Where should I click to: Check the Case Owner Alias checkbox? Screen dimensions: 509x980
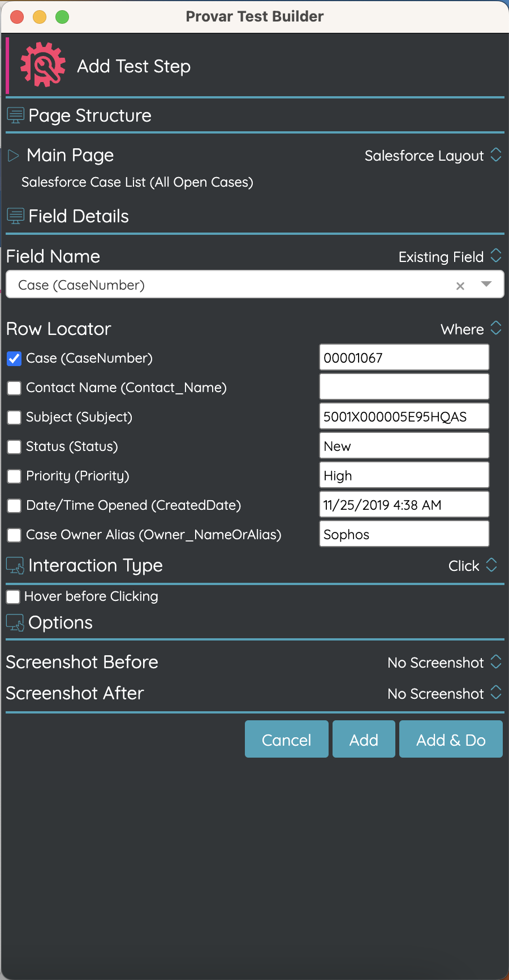14,535
